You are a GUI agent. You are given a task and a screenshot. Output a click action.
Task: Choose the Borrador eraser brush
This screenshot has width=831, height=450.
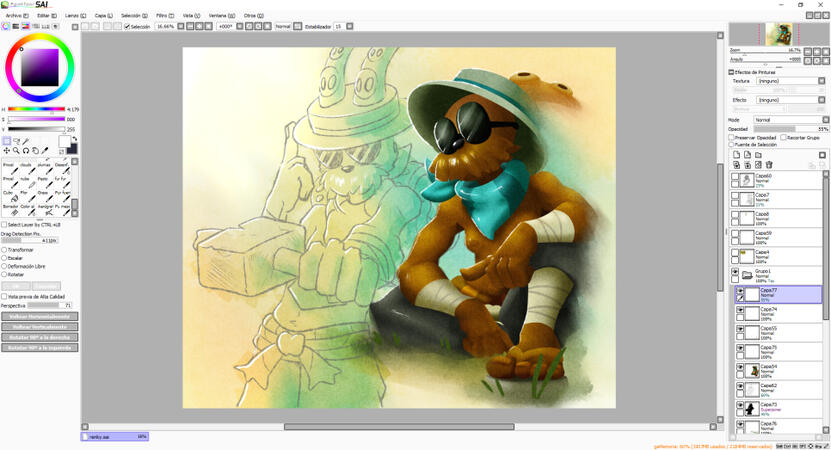tap(12, 210)
